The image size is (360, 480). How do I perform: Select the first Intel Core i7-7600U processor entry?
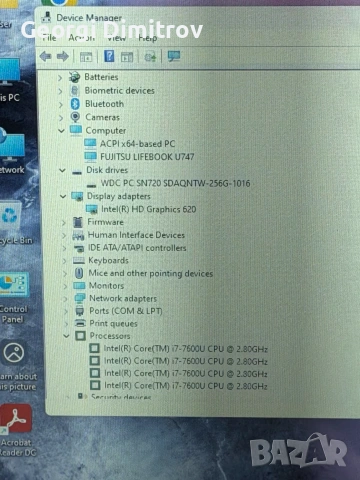click(x=186, y=349)
